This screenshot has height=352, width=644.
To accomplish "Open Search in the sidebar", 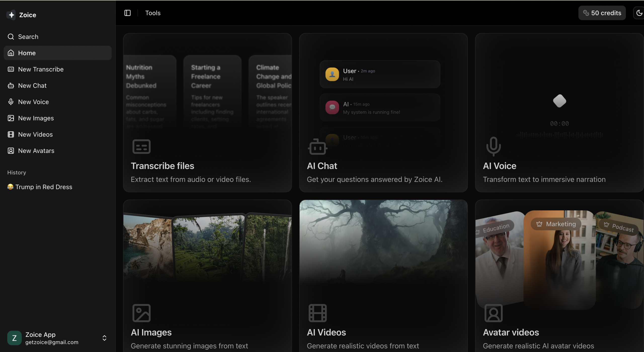I will pos(28,37).
